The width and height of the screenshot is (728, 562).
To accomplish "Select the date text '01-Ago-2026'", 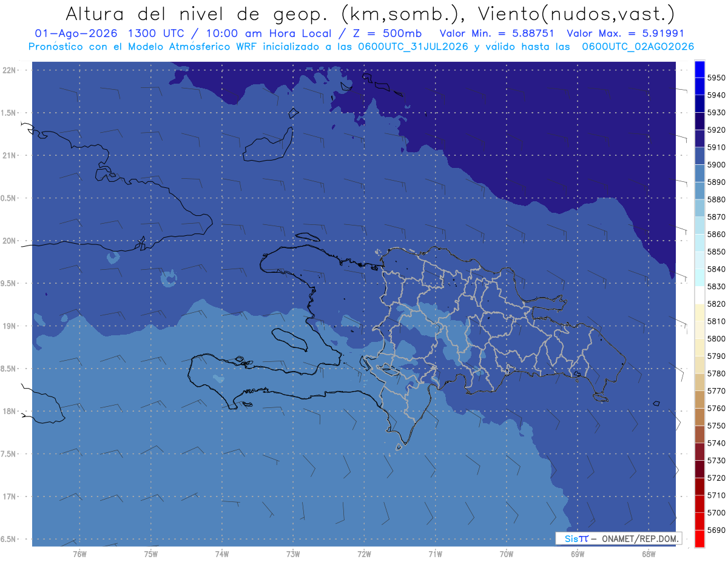I will tap(76, 34).
